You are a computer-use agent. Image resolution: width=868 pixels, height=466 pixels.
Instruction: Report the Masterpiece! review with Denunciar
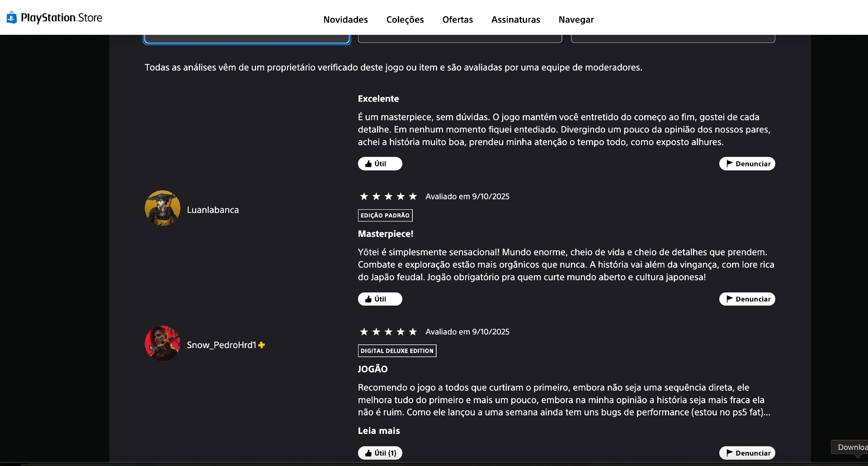747,299
